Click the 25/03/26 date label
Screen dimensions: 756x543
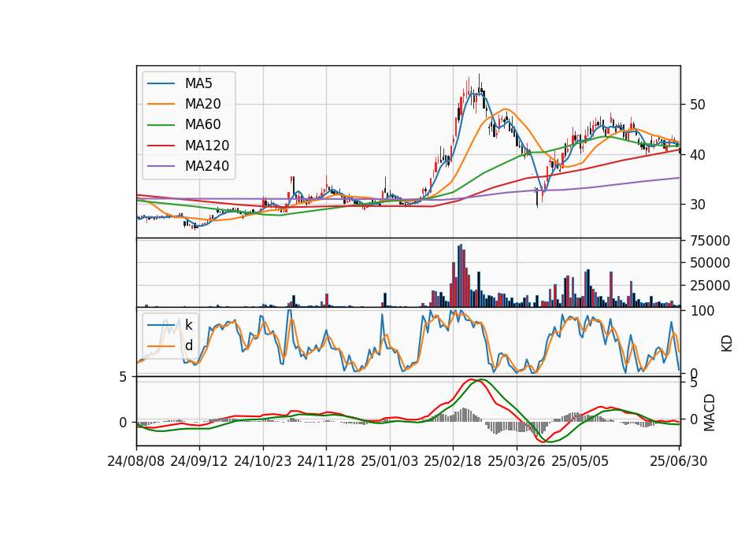tap(517, 462)
